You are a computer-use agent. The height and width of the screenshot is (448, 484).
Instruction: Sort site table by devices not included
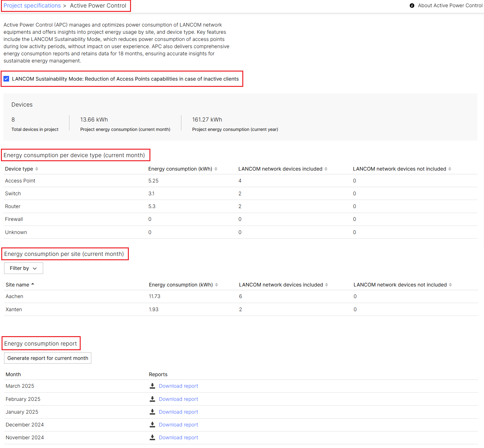pos(450,285)
